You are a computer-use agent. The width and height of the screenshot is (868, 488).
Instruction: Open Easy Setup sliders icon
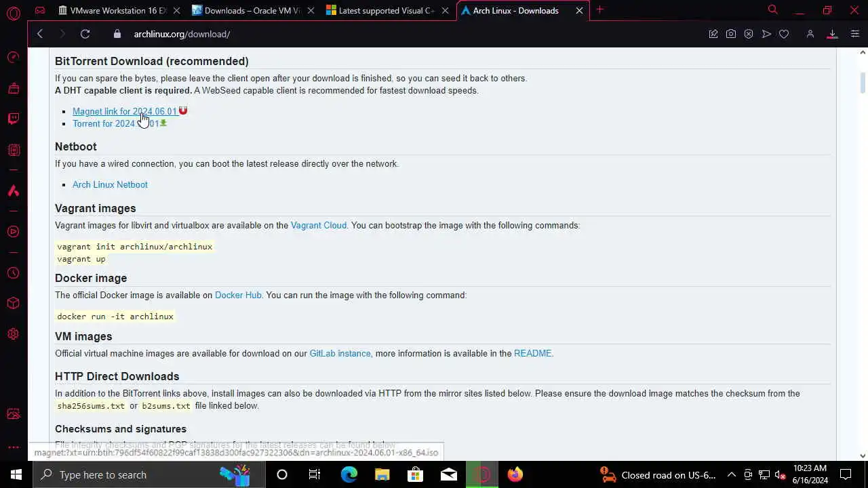[854, 34]
